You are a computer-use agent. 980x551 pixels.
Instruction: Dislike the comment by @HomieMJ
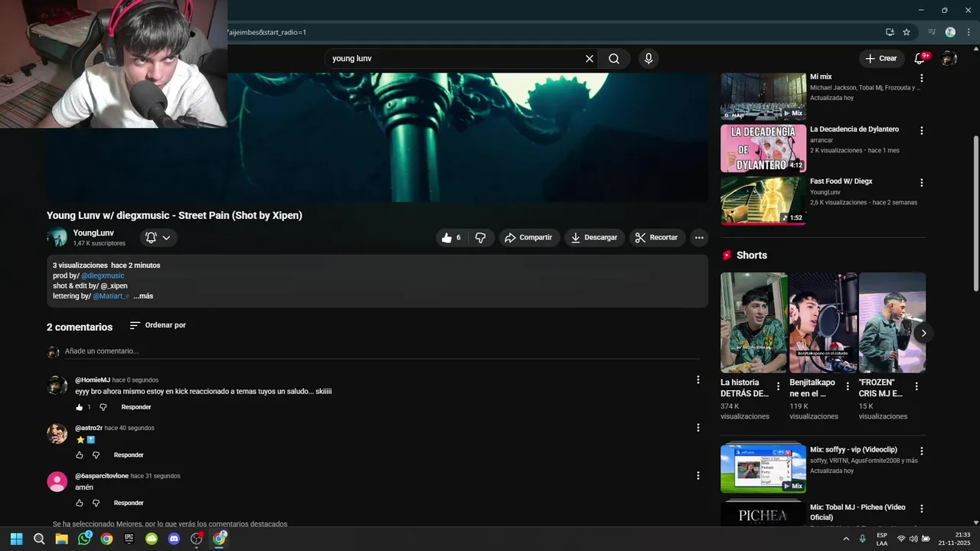pos(103,407)
